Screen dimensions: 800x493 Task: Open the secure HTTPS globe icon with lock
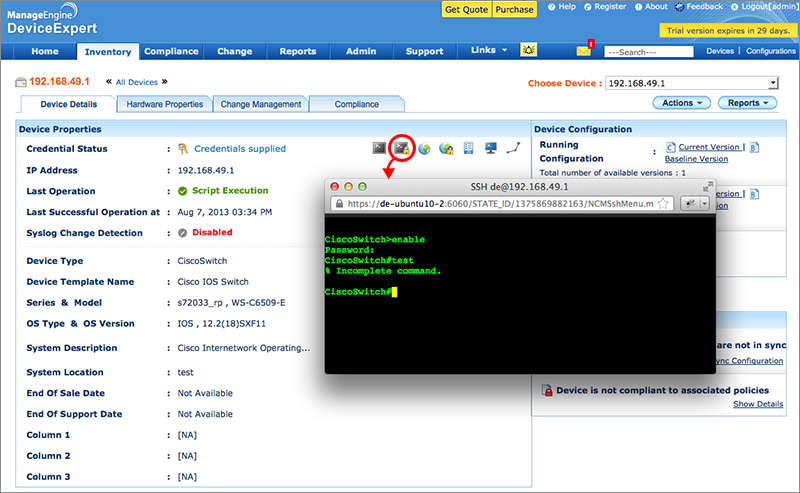(x=446, y=149)
